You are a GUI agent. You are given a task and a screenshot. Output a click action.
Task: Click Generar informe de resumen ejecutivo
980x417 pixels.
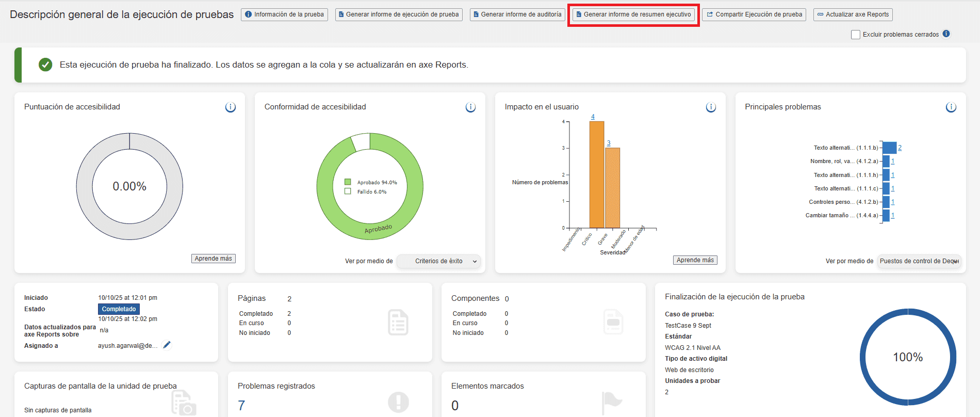pyautogui.click(x=633, y=14)
